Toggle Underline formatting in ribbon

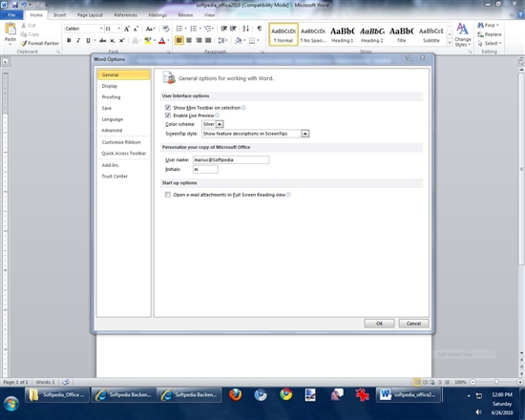click(x=88, y=40)
